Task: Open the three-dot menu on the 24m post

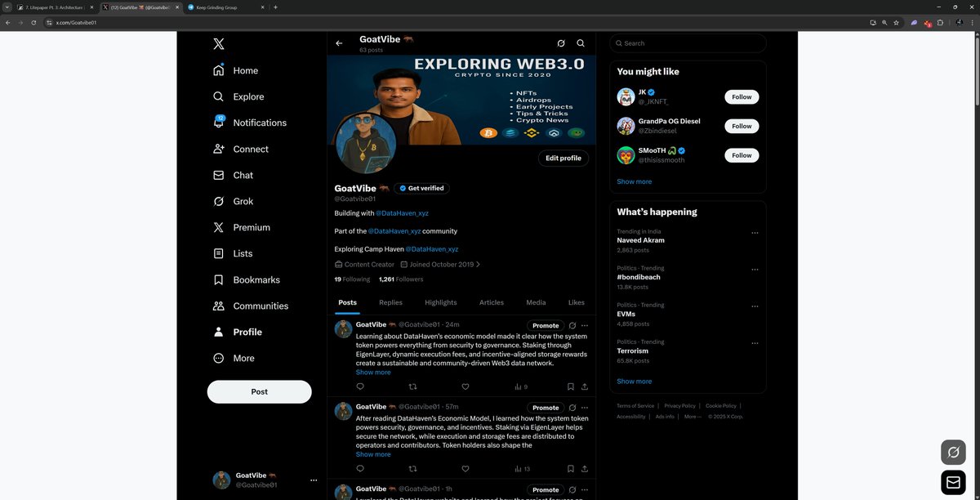Action: [585, 325]
